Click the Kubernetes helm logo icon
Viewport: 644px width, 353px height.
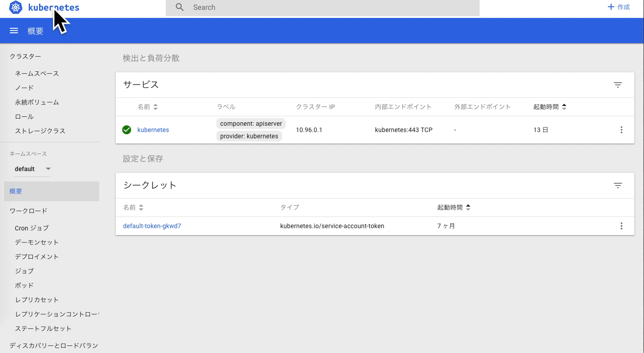click(16, 8)
